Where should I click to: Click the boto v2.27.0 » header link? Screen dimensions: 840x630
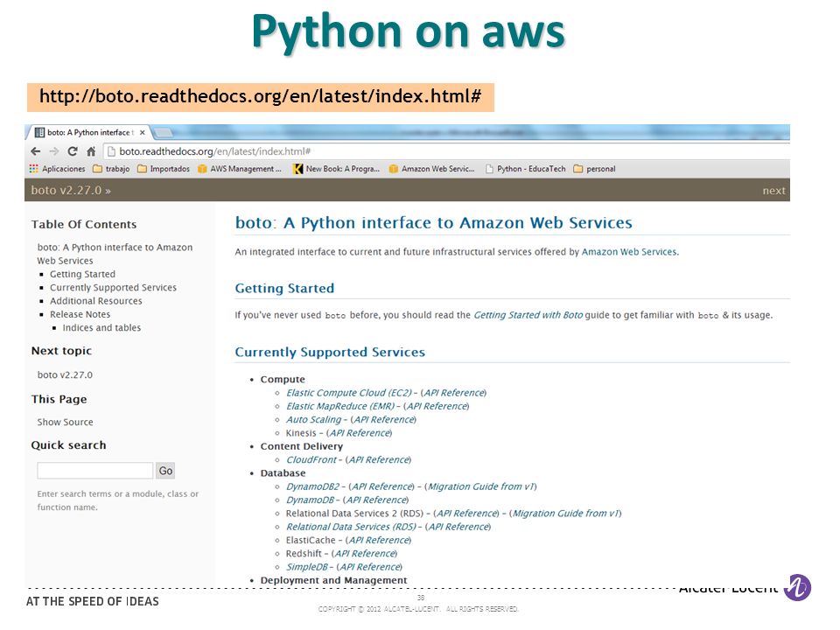(x=71, y=190)
